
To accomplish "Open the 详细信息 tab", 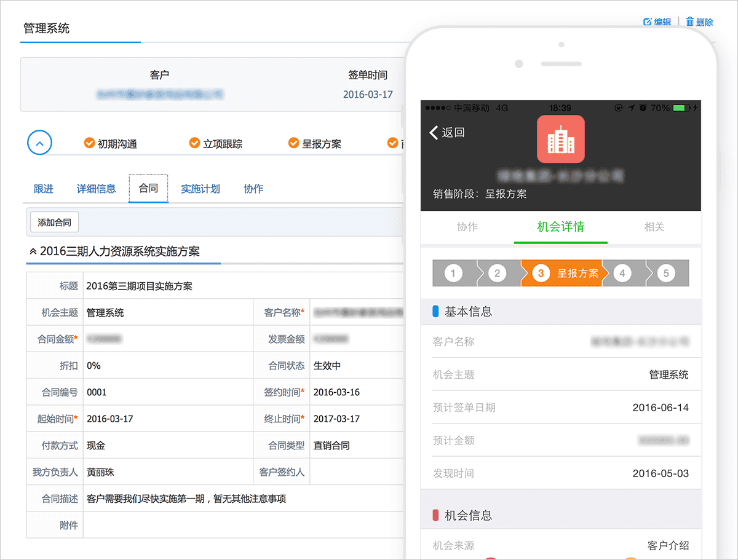I will coord(97,189).
